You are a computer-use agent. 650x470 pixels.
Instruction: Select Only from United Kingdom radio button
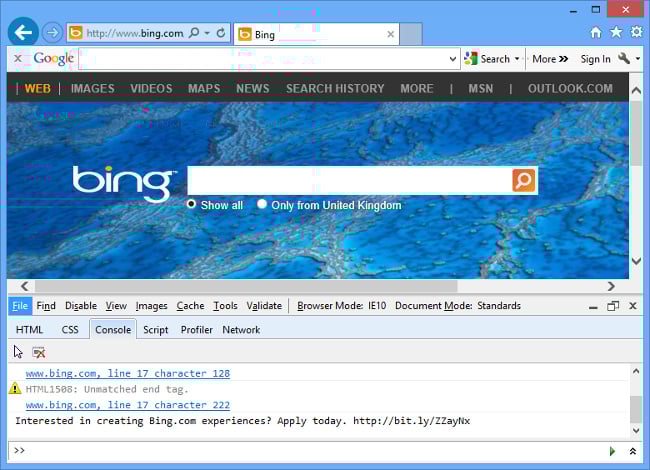coord(262,204)
